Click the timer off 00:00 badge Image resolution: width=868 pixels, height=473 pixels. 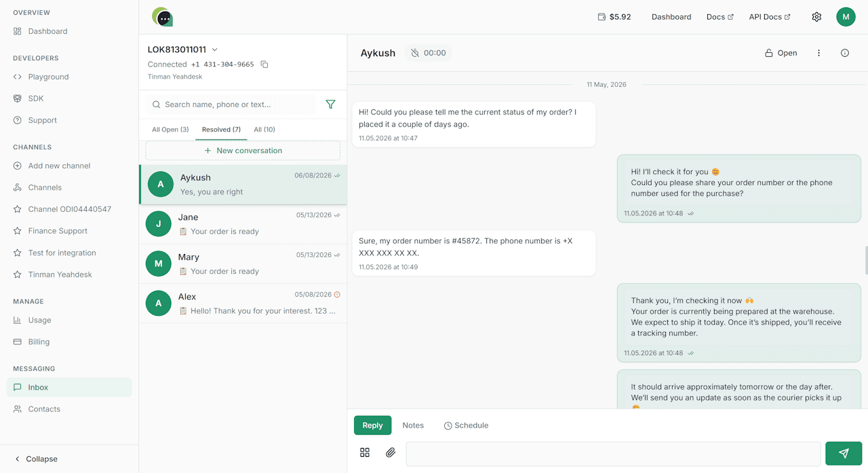(429, 53)
